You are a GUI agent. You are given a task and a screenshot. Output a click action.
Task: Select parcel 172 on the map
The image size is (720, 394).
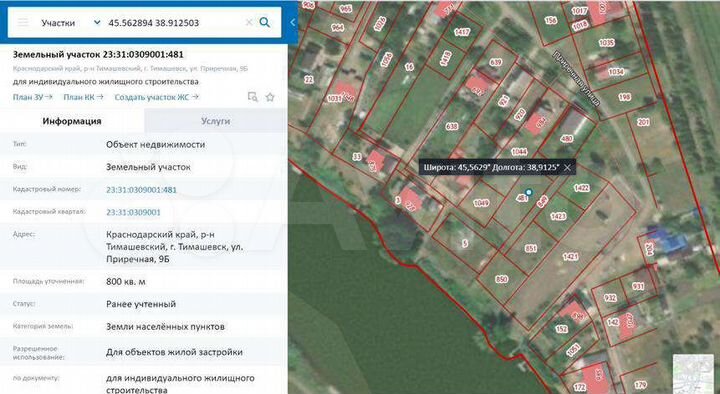coord(579,387)
